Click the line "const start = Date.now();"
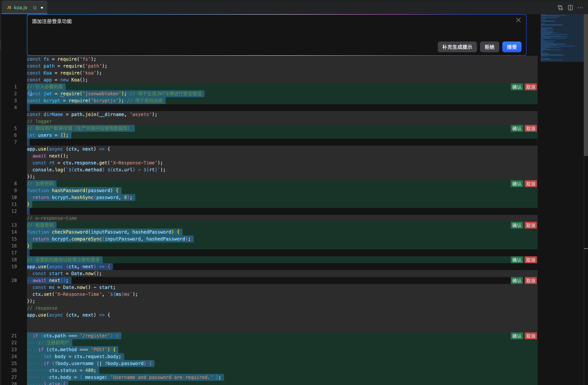Image resolution: width=588 pixels, height=385 pixels. pyautogui.click(x=67, y=274)
